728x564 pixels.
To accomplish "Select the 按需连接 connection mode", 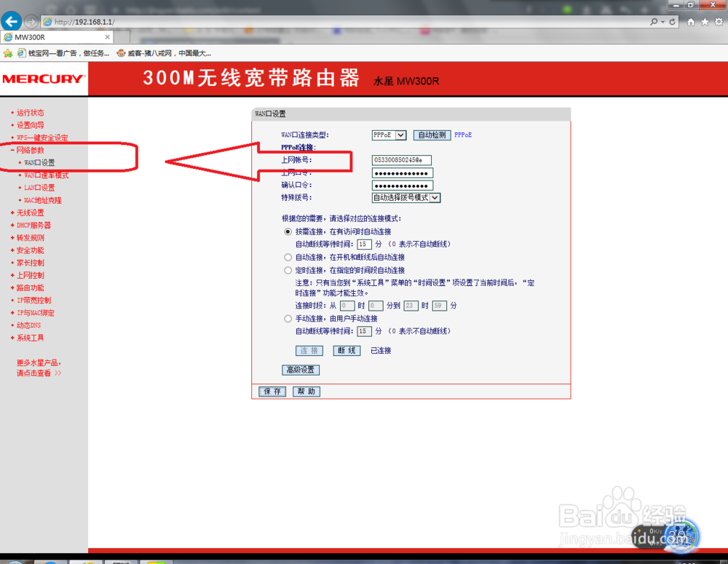I will [x=288, y=231].
